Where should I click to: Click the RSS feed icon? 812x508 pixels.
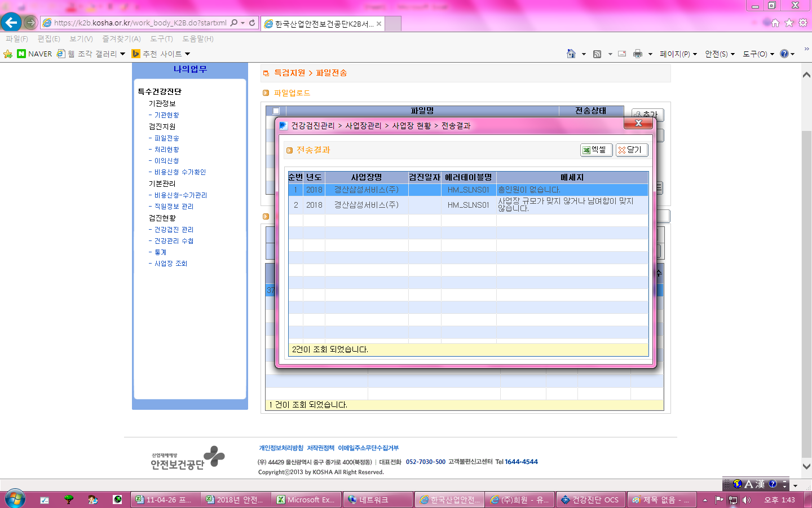coord(597,54)
